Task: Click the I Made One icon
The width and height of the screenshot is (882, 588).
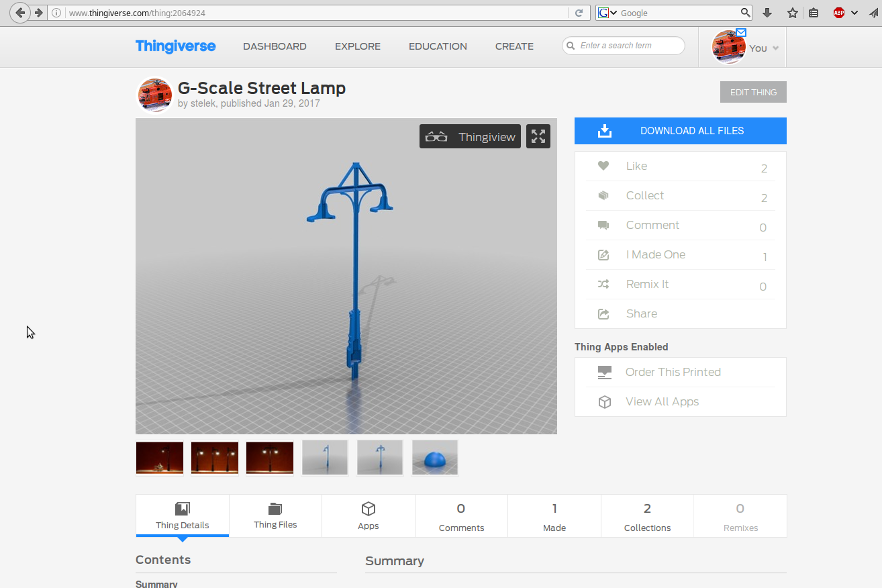Action: pos(603,254)
